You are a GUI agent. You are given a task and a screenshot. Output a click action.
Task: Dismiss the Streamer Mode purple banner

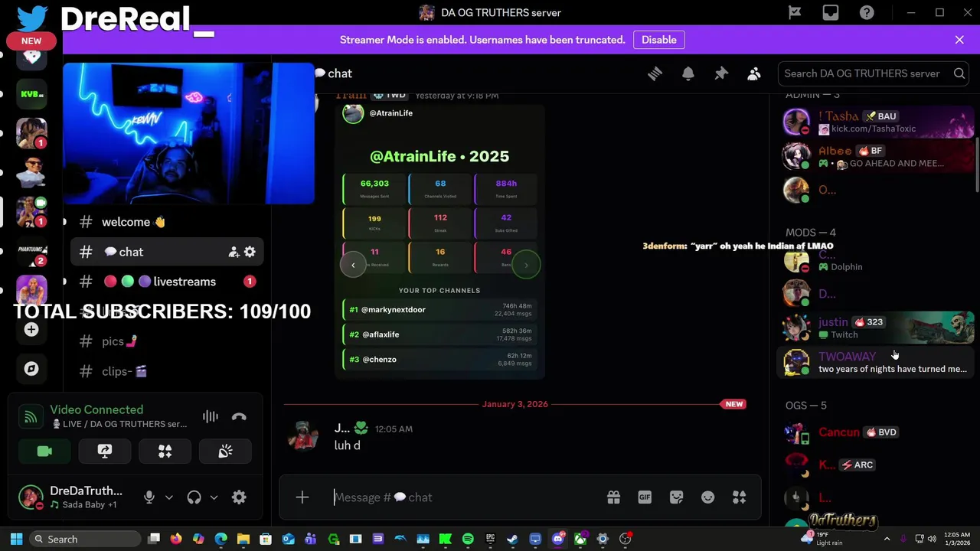[959, 40]
